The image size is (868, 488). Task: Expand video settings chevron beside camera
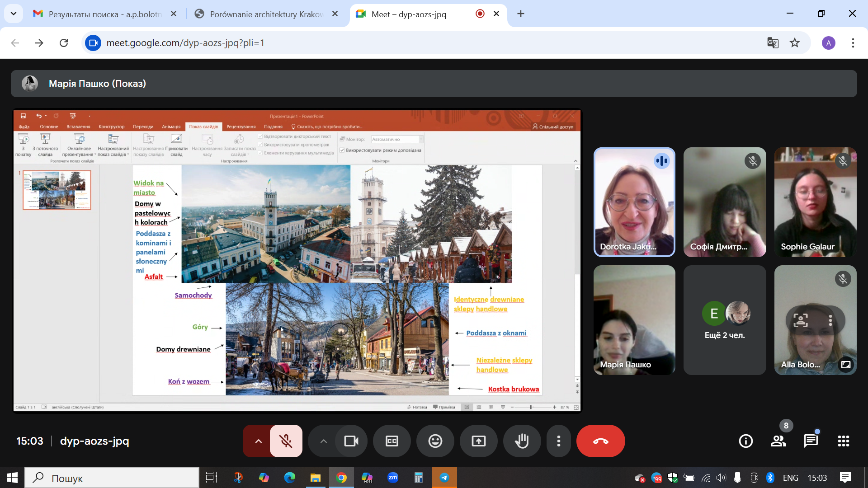(323, 441)
